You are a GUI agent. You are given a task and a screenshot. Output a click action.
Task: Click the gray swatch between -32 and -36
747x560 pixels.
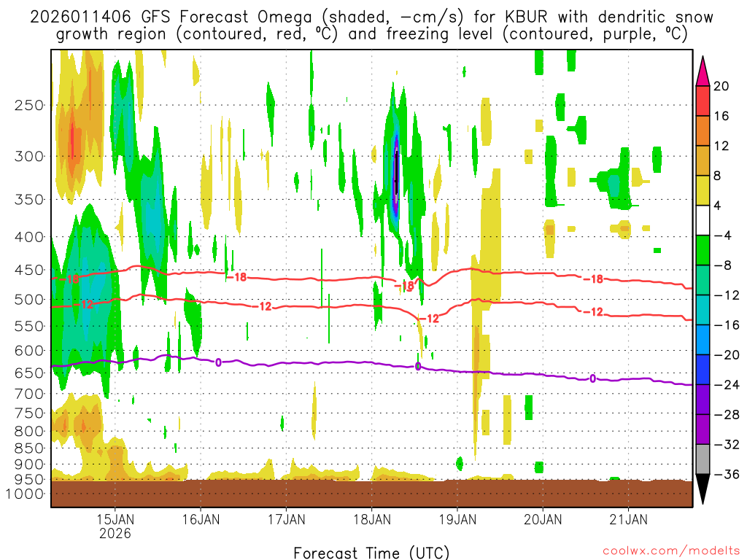703,459
